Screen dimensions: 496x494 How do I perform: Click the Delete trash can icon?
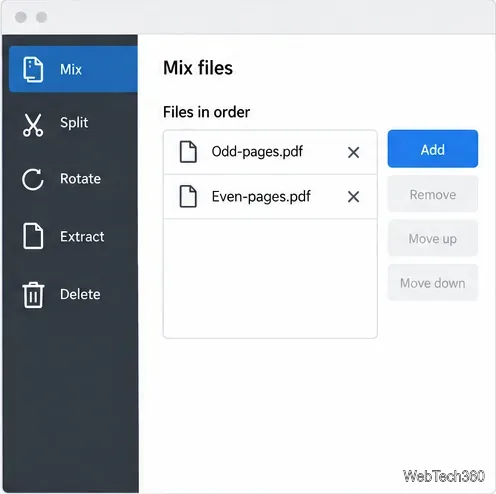[x=33, y=295]
